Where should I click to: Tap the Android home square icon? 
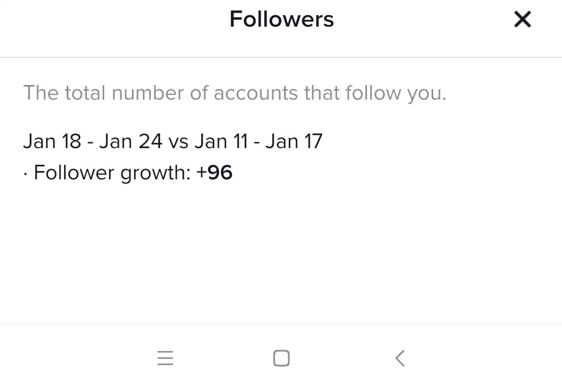tap(282, 358)
